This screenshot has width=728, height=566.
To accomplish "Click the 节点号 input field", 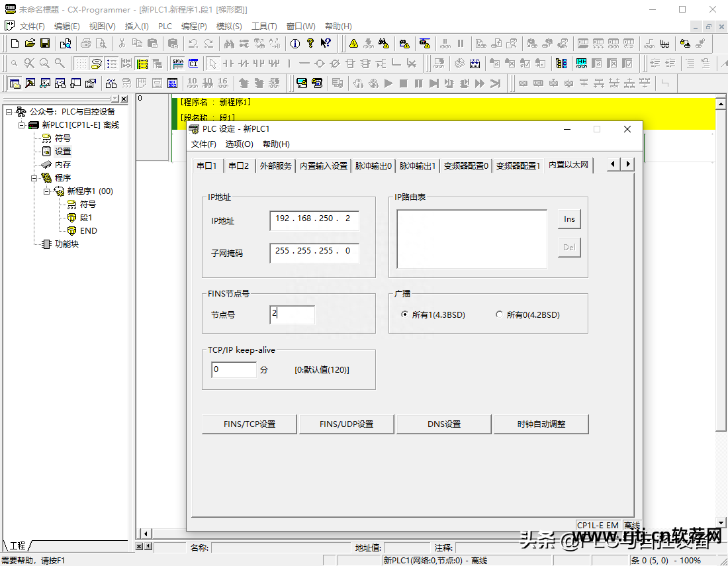I will click(292, 315).
